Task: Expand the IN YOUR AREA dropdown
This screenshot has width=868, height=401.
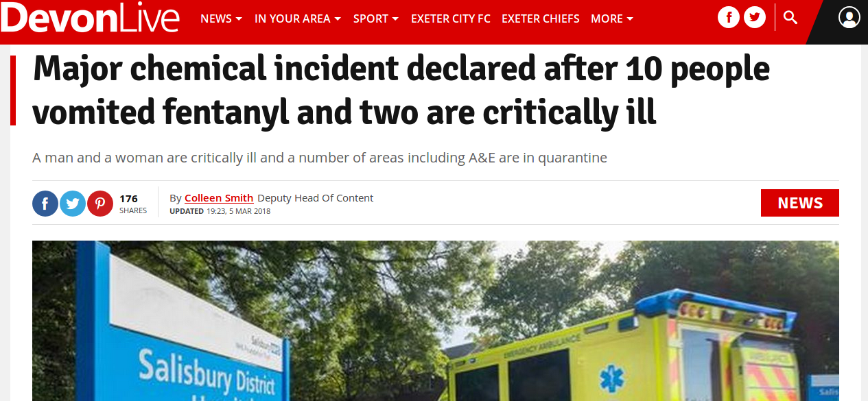Action: tap(298, 19)
